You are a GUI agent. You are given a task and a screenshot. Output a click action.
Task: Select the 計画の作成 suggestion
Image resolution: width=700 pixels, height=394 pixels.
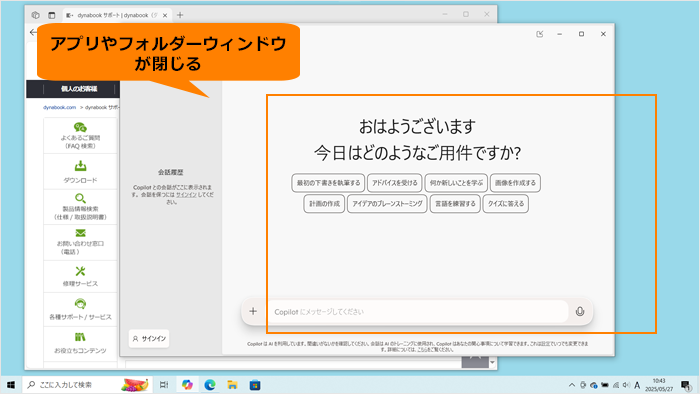(324, 204)
